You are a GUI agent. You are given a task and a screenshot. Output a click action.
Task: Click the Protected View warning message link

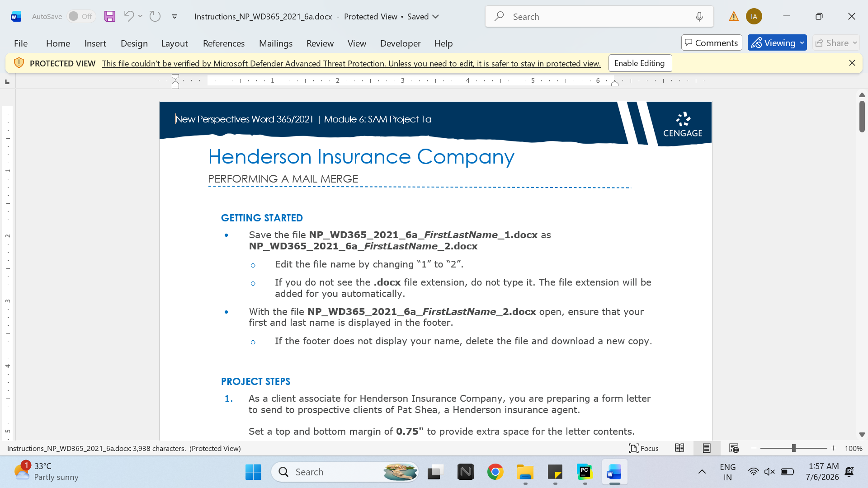pyautogui.click(x=351, y=63)
